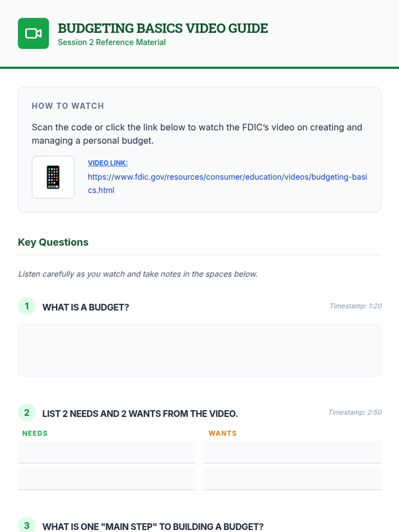Click the green video camera icon
The height and width of the screenshot is (532, 399).
[x=33, y=33]
